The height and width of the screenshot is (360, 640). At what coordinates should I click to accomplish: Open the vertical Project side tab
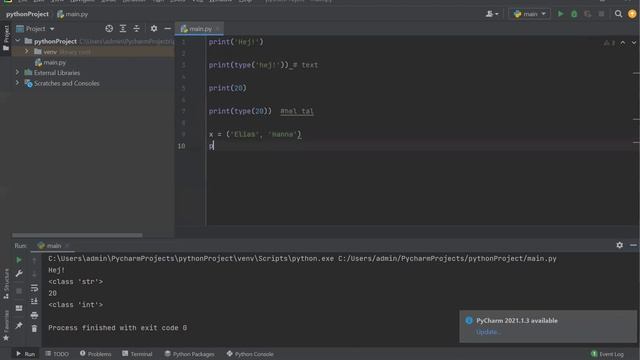(6, 38)
